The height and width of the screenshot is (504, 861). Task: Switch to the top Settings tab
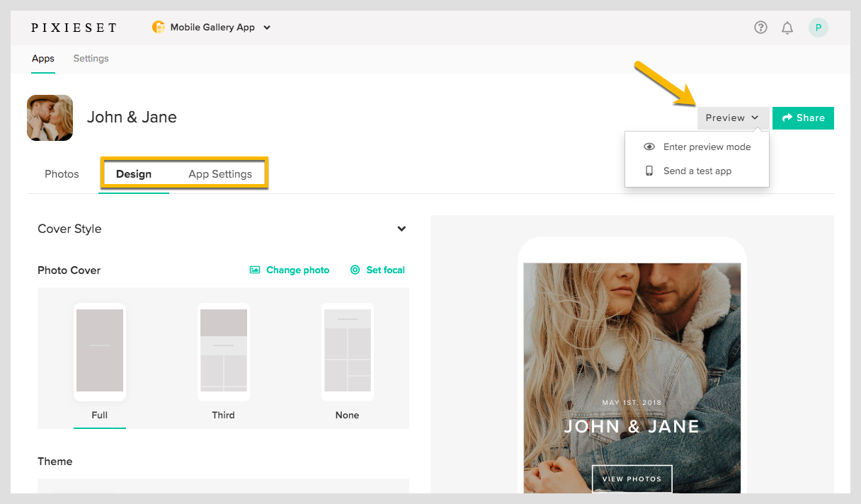click(91, 59)
